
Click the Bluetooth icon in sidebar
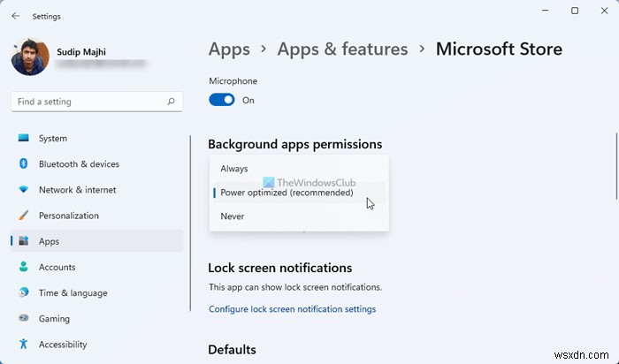pyautogui.click(x=23, y=163)
